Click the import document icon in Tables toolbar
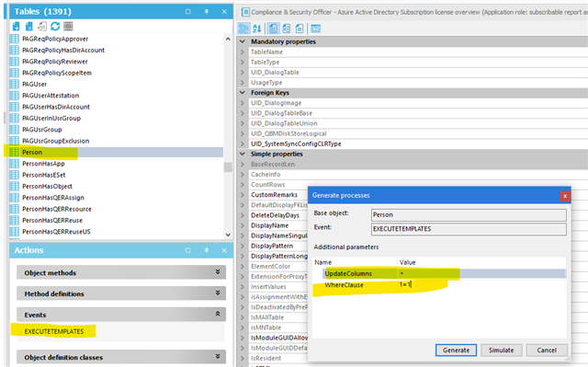The width and height of the screenshot is (588, 367). coord(42,27)
